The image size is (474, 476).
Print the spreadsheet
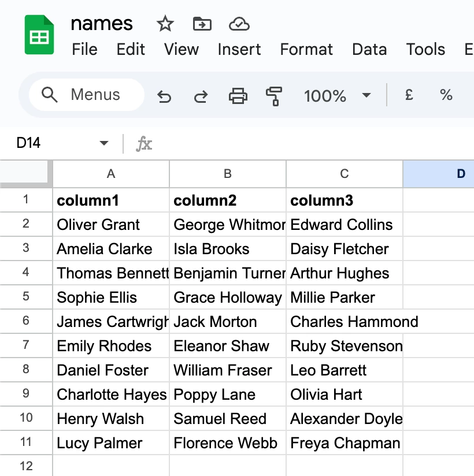pos(238,96)
